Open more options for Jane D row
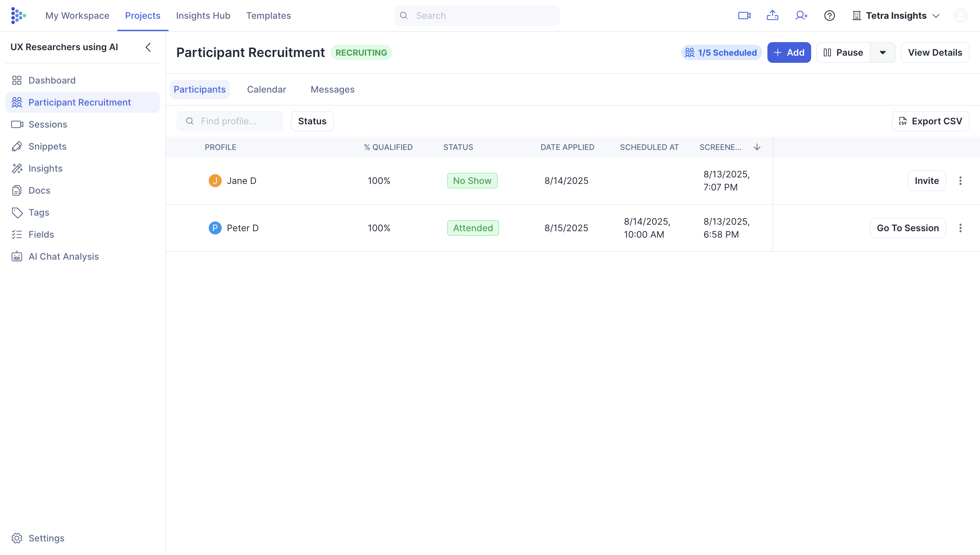 [960, 181]
